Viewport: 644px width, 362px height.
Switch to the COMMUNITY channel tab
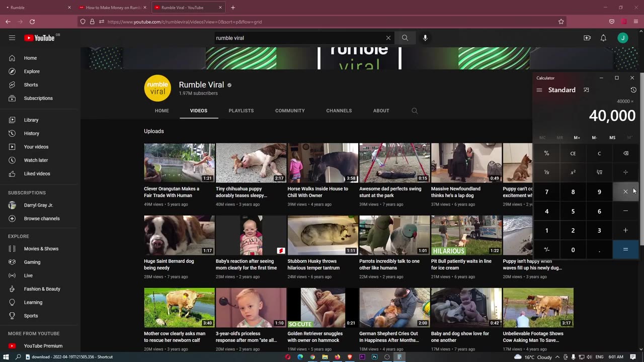(x=290, y=111)
